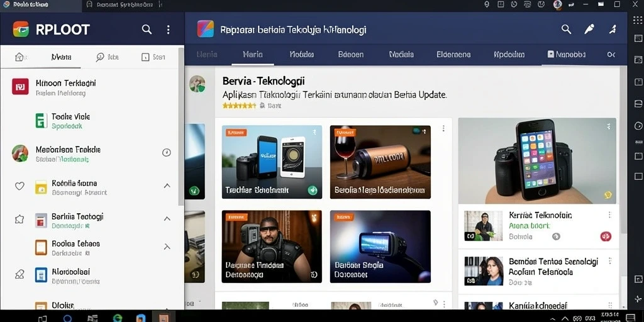
Task: Click the RPLOOT colorful logo icon
Action: coord(21,30)
